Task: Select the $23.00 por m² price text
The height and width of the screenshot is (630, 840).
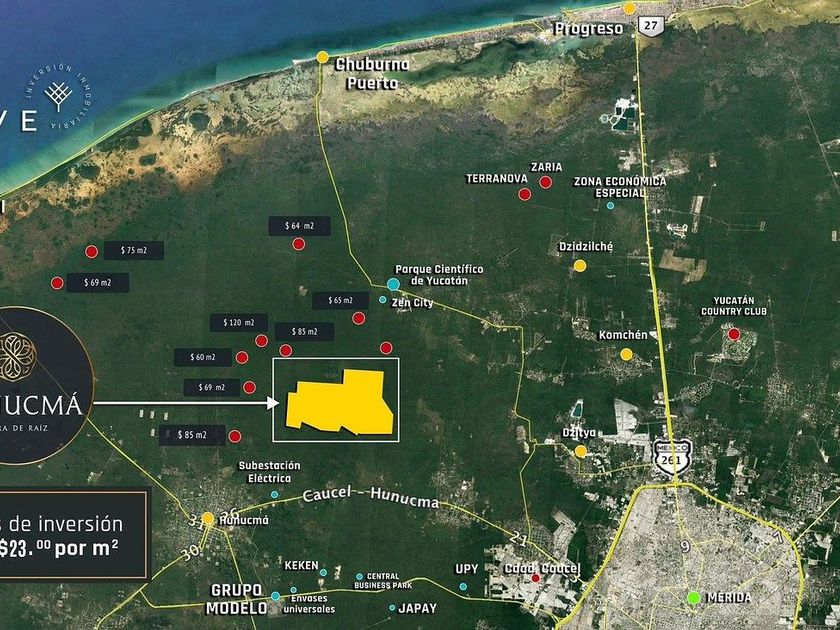Action: 59,549
